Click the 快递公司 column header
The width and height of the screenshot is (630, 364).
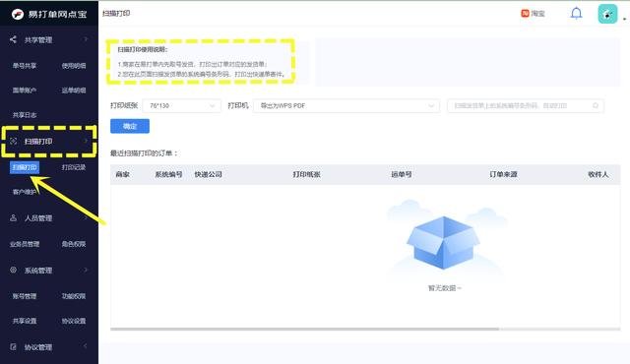[208, 174]
